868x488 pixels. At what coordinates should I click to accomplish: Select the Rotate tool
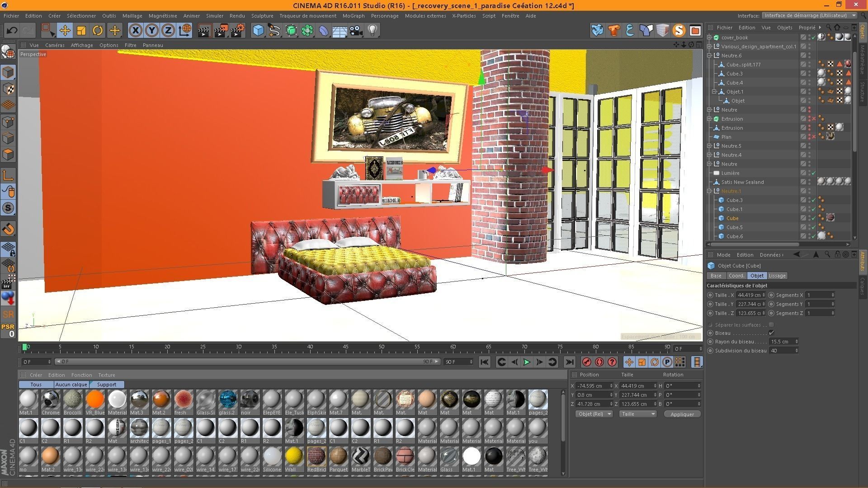pyautogui.click(x=98, y=31)
